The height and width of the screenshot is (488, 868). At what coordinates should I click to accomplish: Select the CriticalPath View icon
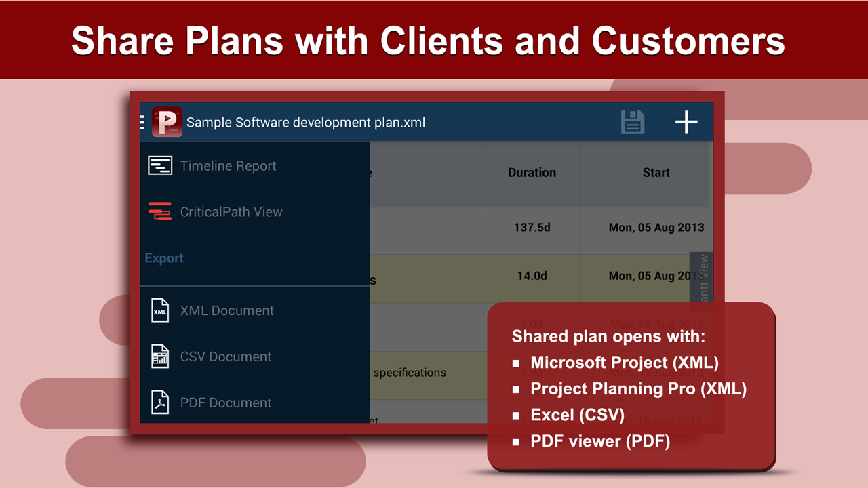[160, 211]
